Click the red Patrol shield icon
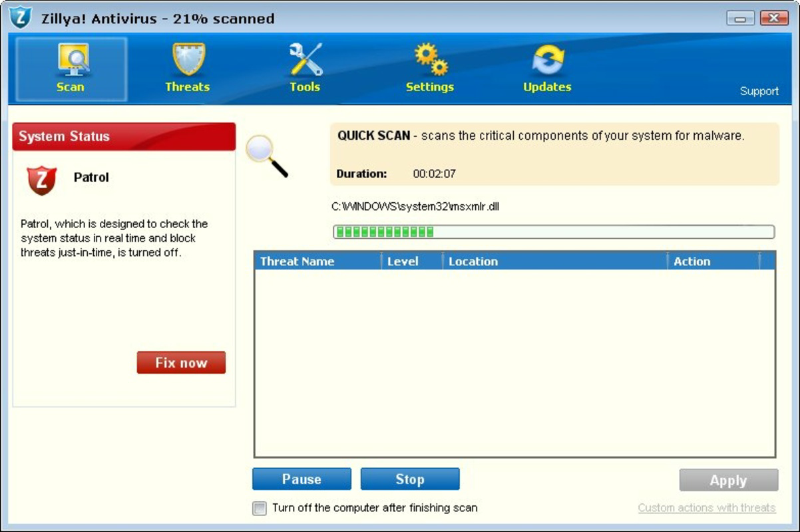 tap(41, 180)
